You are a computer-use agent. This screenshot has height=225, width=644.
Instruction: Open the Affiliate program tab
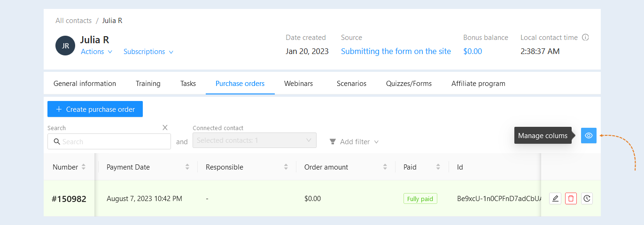click(478, 84)
